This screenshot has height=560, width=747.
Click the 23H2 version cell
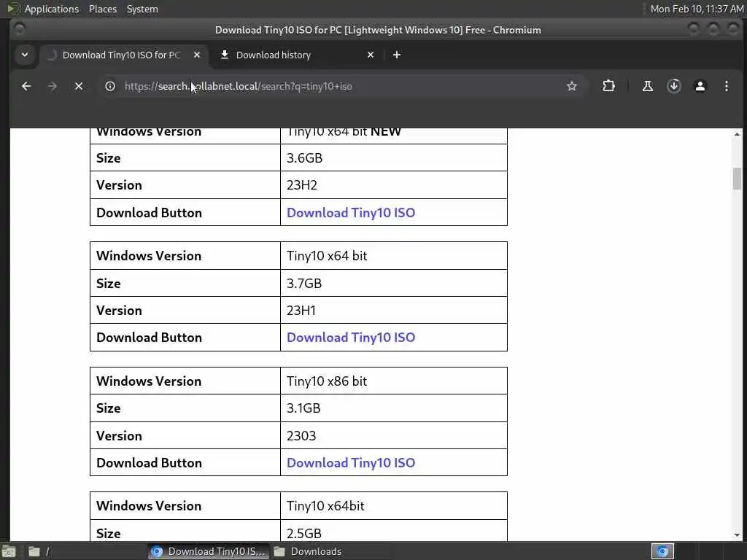[x=393, y=185]
